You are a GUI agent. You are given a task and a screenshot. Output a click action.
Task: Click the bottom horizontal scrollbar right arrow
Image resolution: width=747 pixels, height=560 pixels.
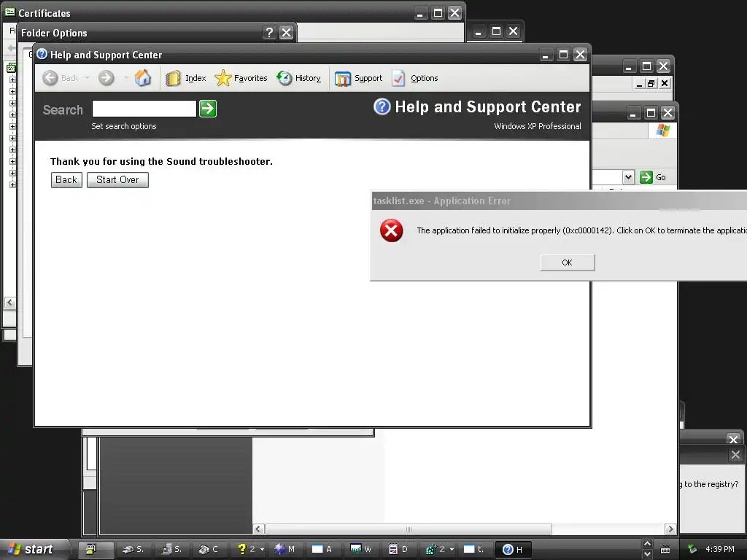coord(670,529)
